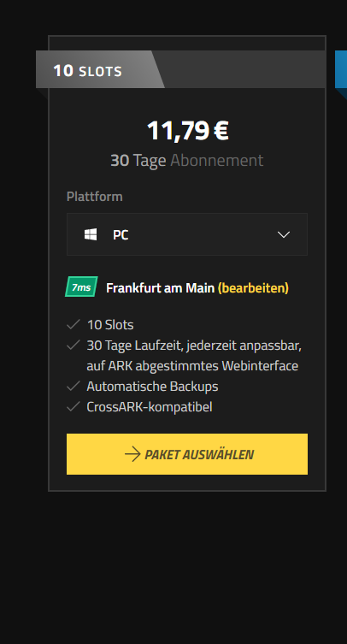Screen dimensions: 347x644
Task: Click the checkmark beside "10 Slots" feature
Action: [74, 325]
